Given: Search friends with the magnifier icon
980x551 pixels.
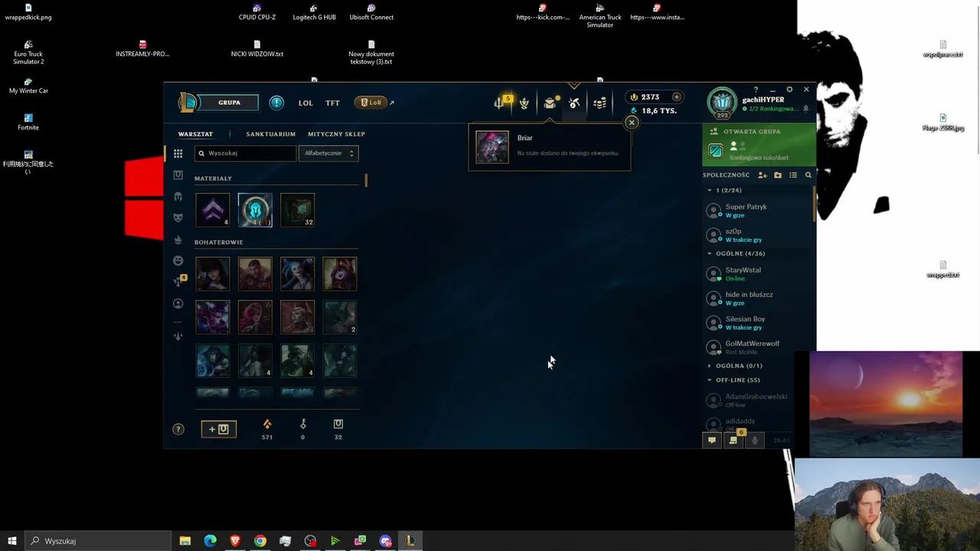Looking at the screenshot, I should 808,175.
